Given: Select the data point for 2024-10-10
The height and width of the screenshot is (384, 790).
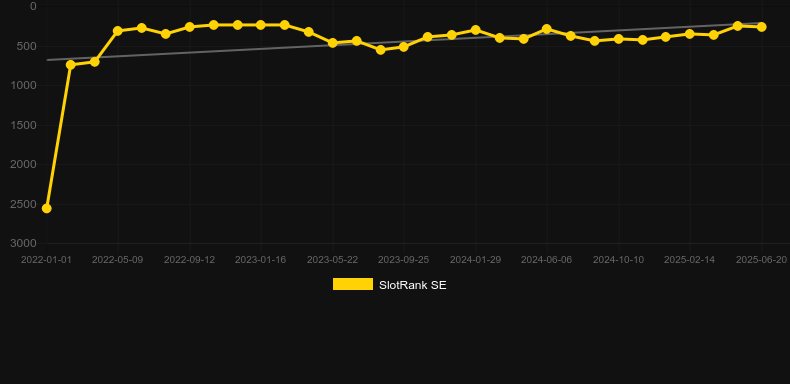Looking at the screenshot, I should [x=619, y=38].
